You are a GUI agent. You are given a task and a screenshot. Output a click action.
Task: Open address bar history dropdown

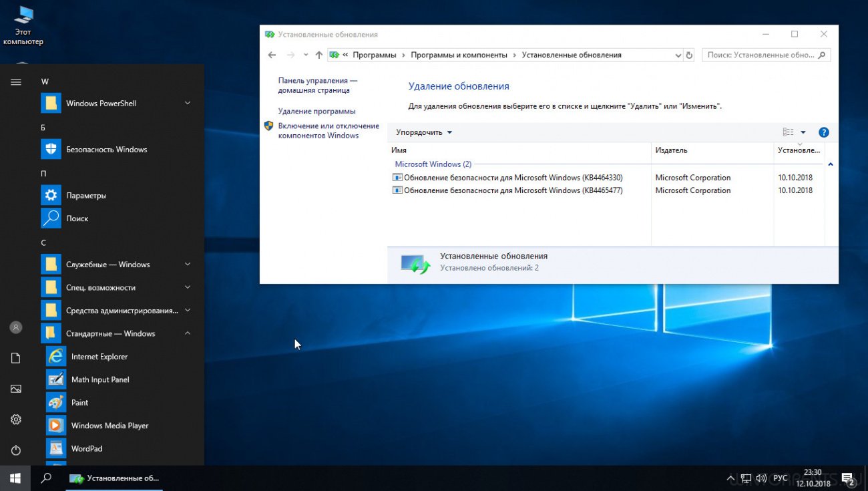678,55
